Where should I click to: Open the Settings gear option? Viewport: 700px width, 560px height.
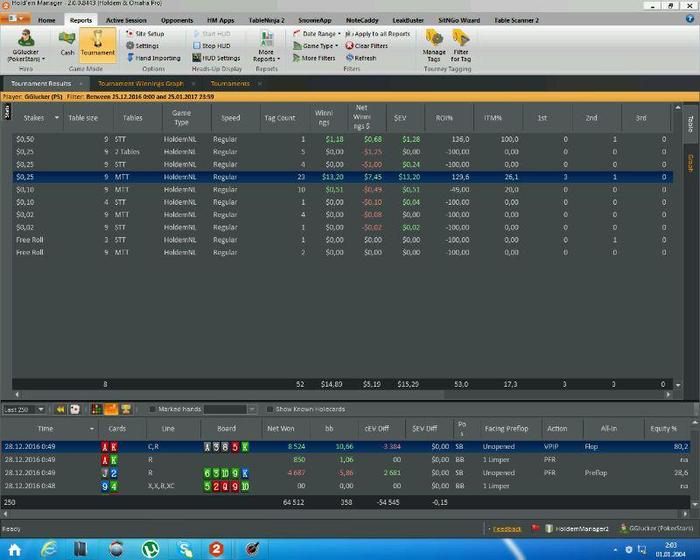(x=142, y=46)
